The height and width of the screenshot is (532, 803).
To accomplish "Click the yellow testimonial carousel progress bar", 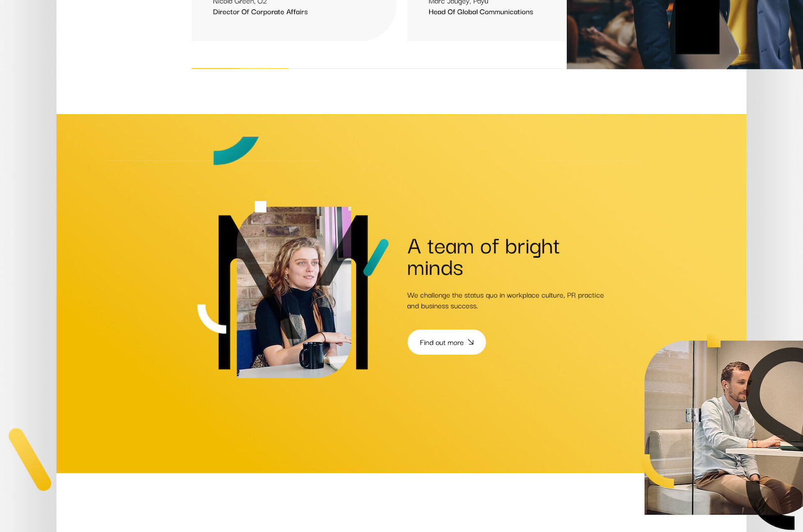I will click(240, 68).
